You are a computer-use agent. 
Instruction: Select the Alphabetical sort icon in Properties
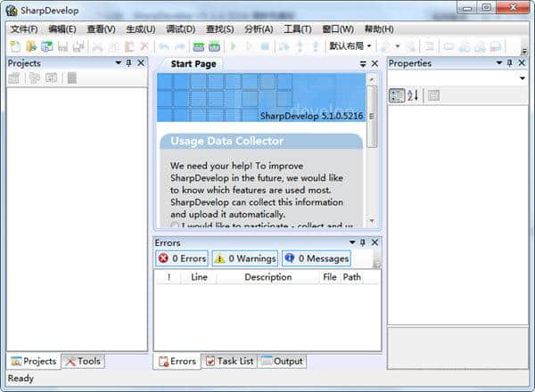tap(413, 95)
